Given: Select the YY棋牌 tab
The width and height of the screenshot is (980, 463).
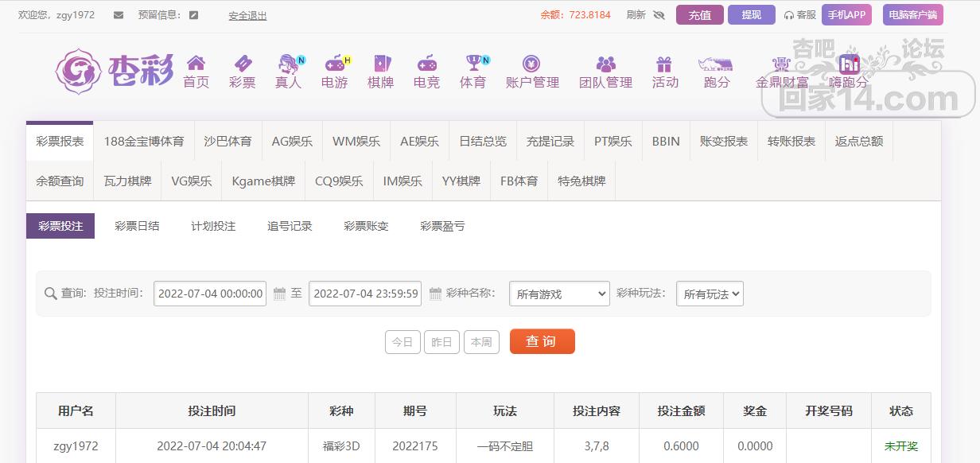Looking at the screenshot, I should 461,181.
